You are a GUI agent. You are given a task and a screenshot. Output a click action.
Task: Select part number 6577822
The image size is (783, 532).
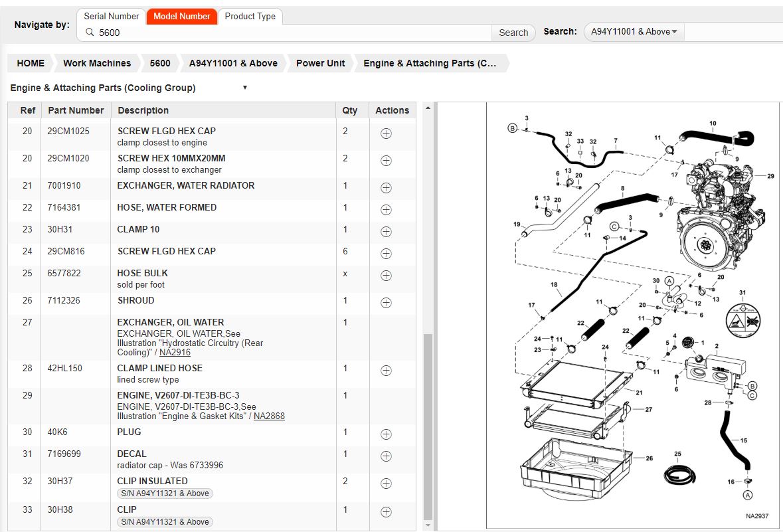pyautogui.click(x=64, y=273)
